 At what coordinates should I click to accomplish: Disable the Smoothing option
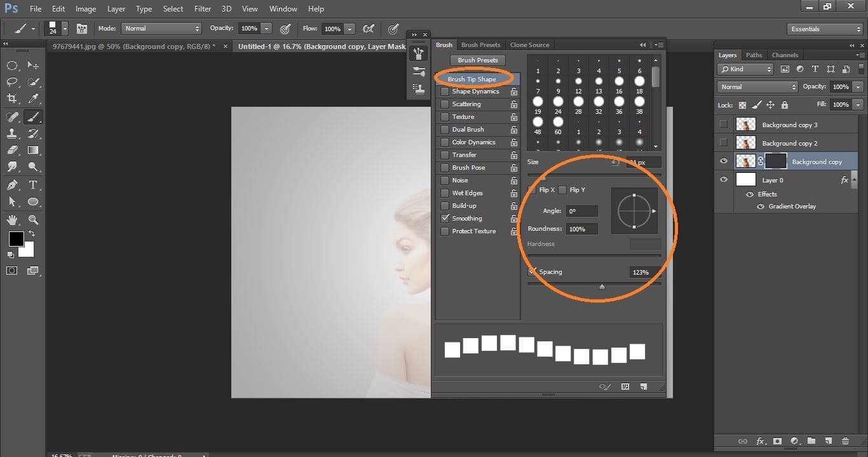444,218
